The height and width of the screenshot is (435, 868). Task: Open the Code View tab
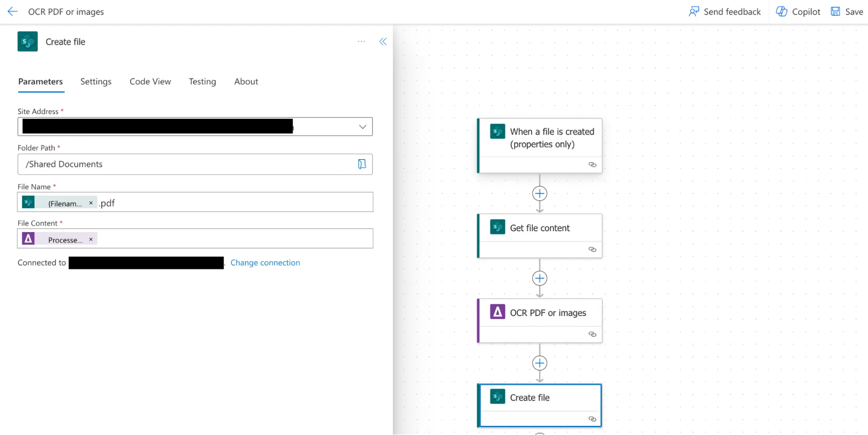click(x=150, y=82)
